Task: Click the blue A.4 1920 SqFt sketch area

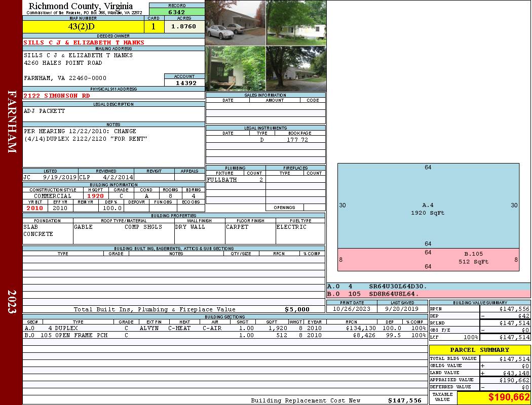Action: [428, 206]
